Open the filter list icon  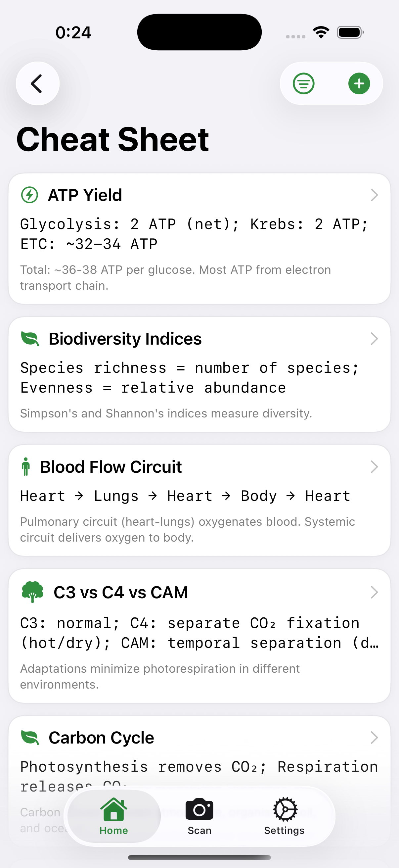303,83
